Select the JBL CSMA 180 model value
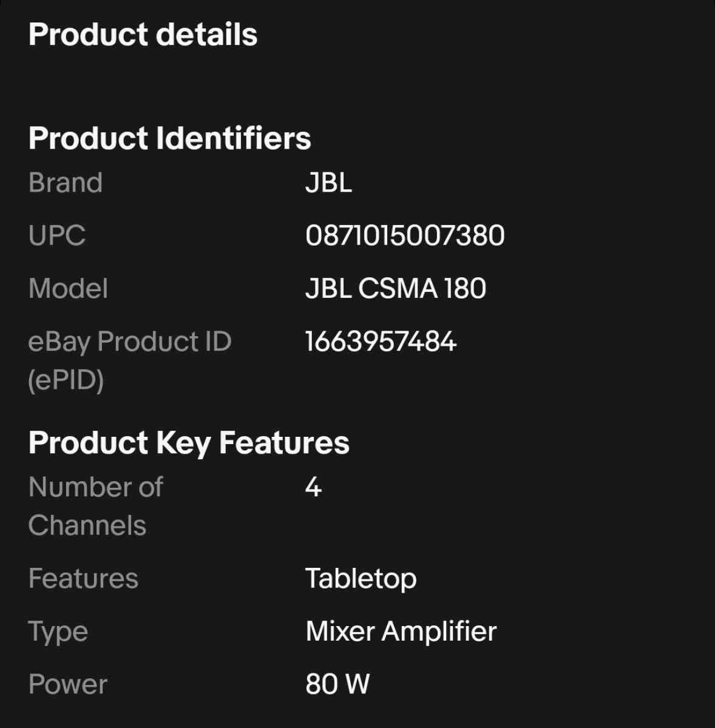Viewport: 715px width, 728px height. pyautogui.click(x=395, y=288)
